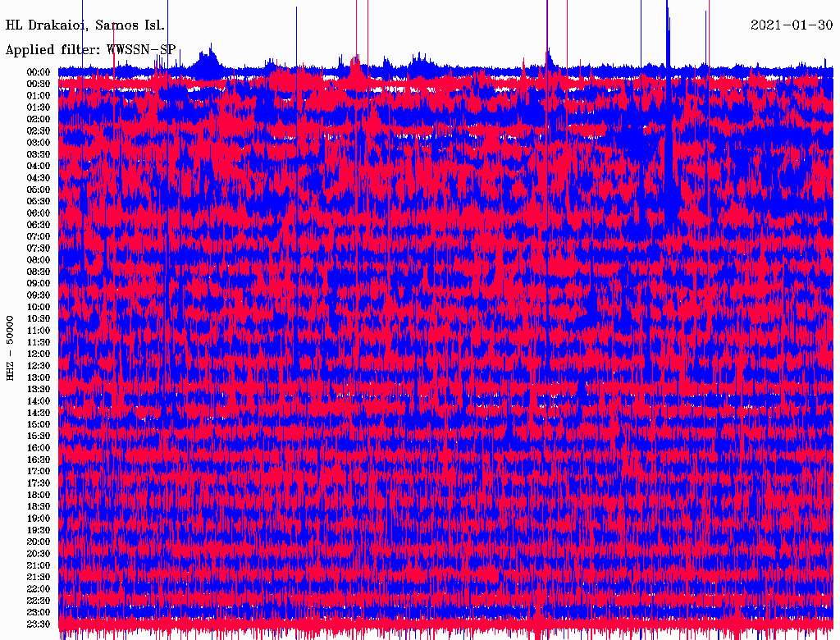Image resolution: width=840 pixels, height=640 pixels.
Task: Click the 'Applied filter: WWSSN-SP' label
Action: pyautogui.click(x=90, y=50)
